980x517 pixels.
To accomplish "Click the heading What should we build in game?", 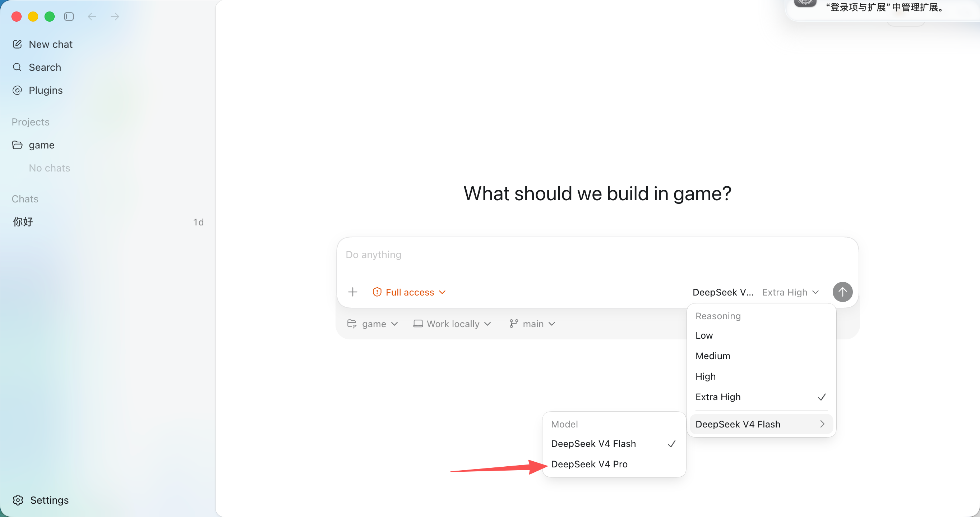I will coord(597,193).
